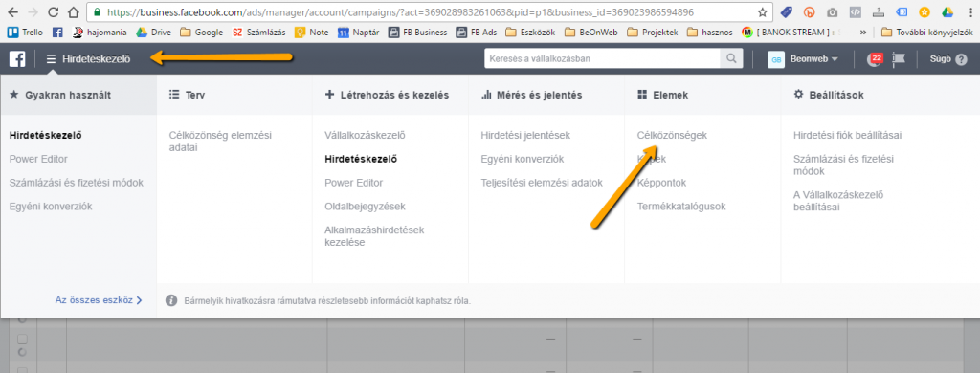
Task: Open the Számlázás bookmark
Action: pyautogui.click(x=258, y=32)
